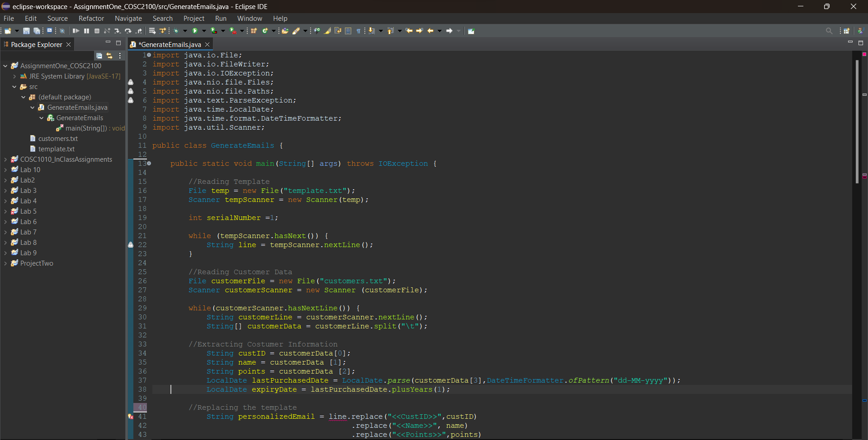Click the editor's vertical scrollbar thumb
The height and width of the screenshot is (440, 868).
[x=857, y=122]
